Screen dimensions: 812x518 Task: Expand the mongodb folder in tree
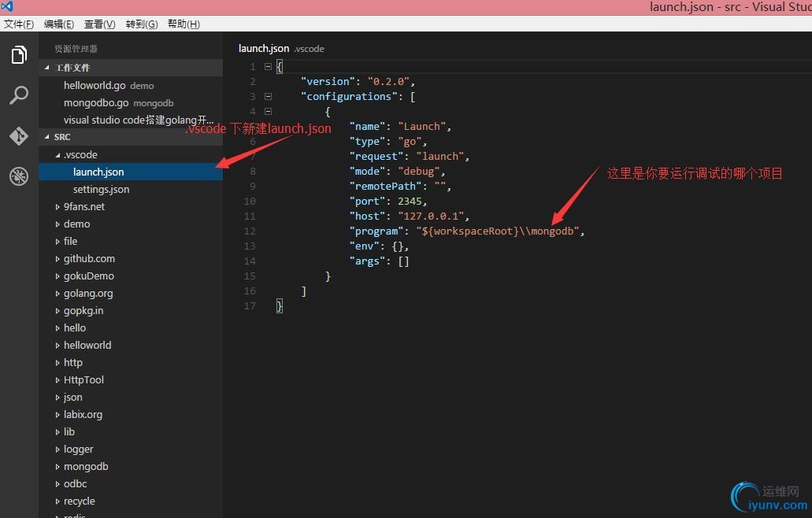pos(57,467)
